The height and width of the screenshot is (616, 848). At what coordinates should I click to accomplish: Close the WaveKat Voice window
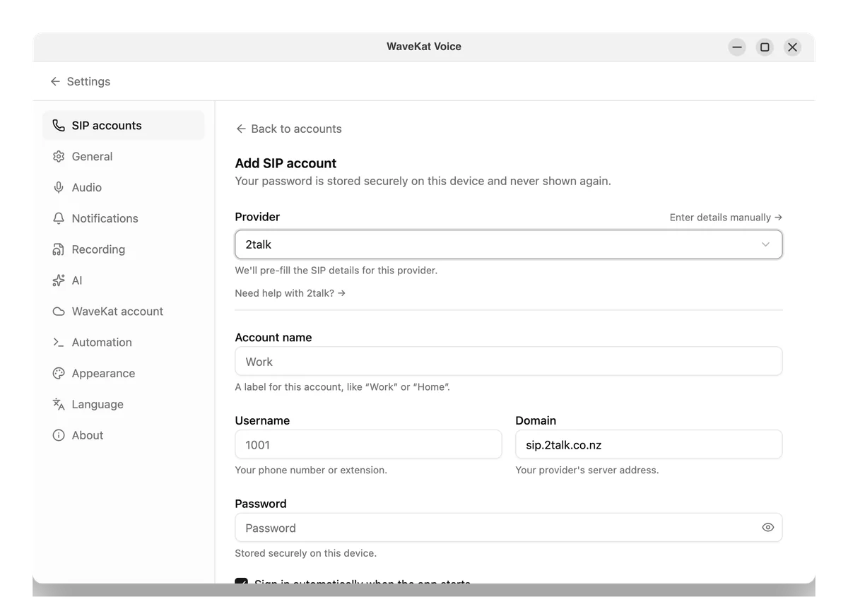pos(792,47)
